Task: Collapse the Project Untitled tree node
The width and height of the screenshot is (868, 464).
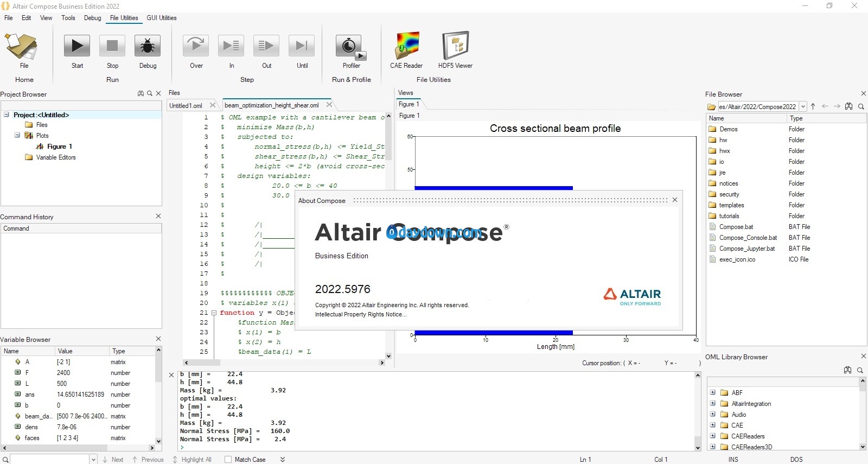Action: pyautogui.click(x=7, y=115)
